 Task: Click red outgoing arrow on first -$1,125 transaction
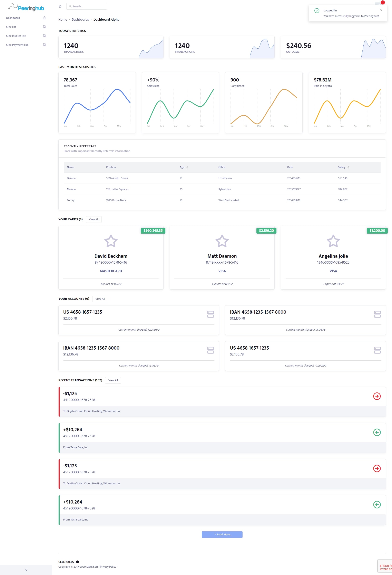(377, 396)
